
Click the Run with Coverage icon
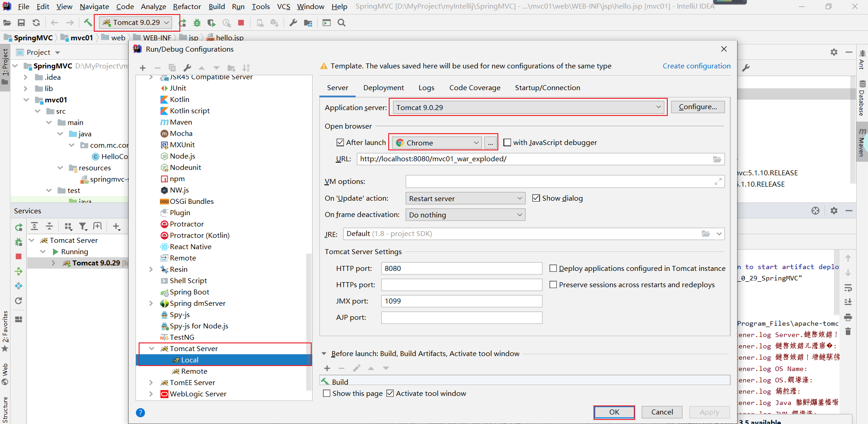212,23
